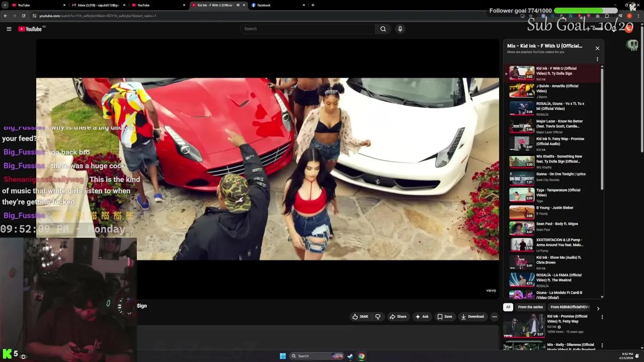Select the All filter chip
The height and width of the screenshot is (362, 644).
[508, 307]
